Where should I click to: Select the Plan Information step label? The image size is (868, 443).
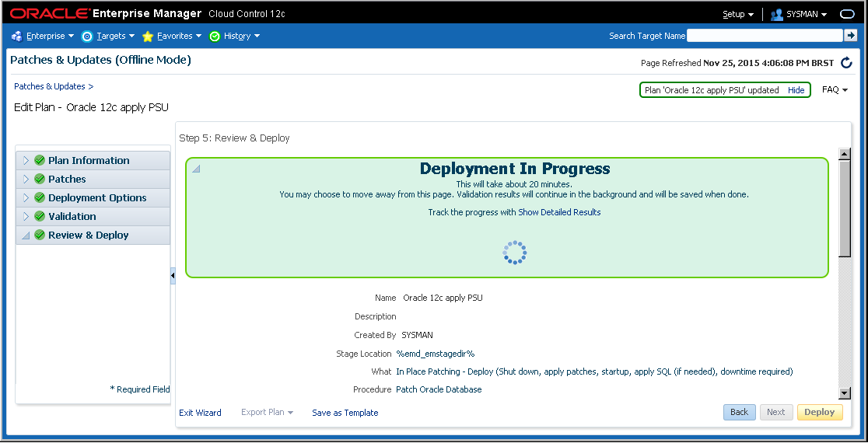click(x=89, y=160)
